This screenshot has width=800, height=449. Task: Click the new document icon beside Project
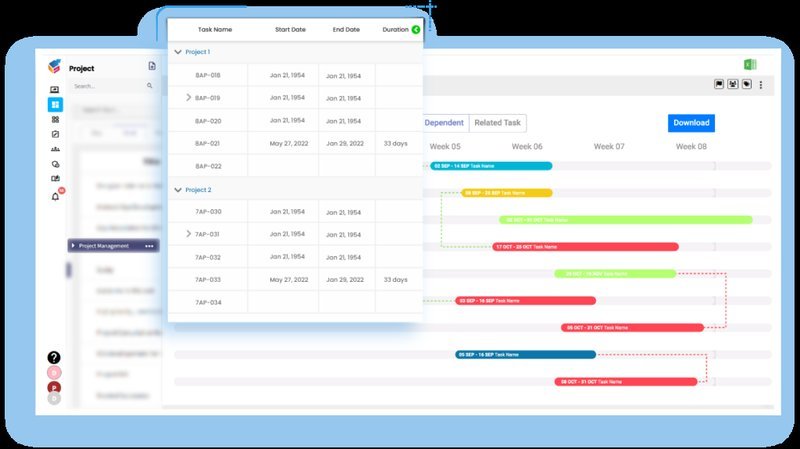[152, 66]
